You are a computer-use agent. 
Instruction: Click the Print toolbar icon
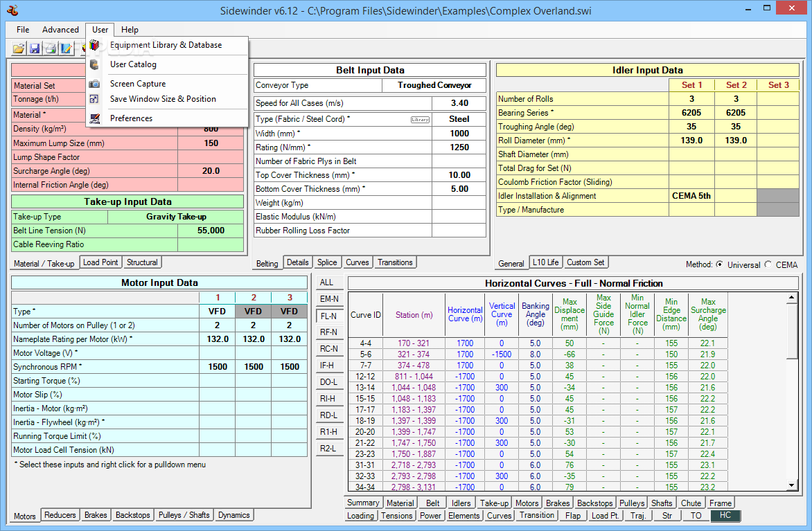51,48
